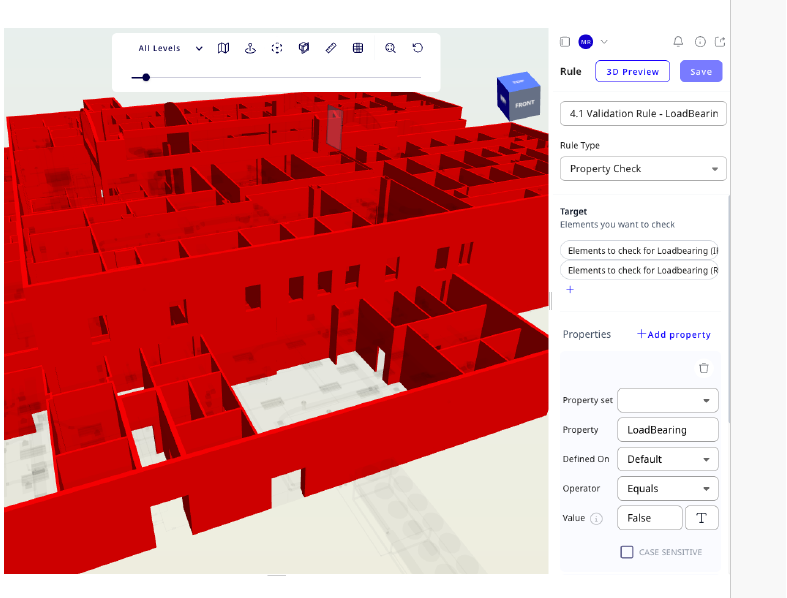The image size is (787, 598).
Task: Open the Defined On Default dropdown
Action: [x=667, y=460]
